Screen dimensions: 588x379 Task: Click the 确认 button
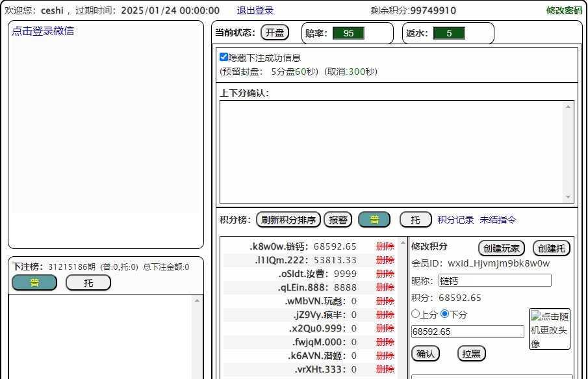[426, 354]
